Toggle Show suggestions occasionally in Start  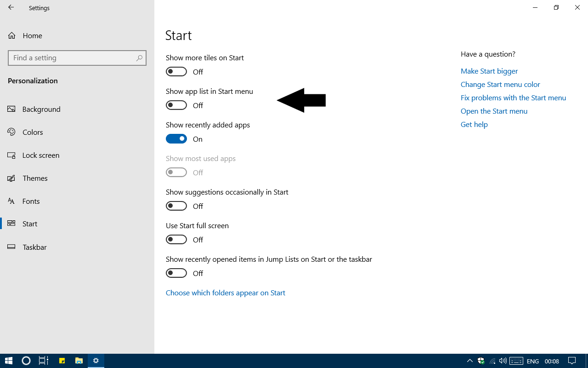click(x=176, y=206)
